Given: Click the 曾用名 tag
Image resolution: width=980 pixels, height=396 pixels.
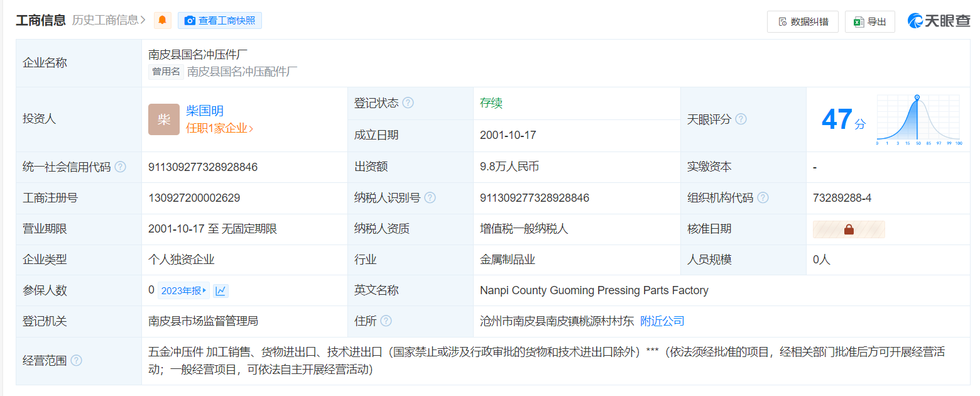Looking at the screenshot, I should pyautogui.click(x=166, y=72).
